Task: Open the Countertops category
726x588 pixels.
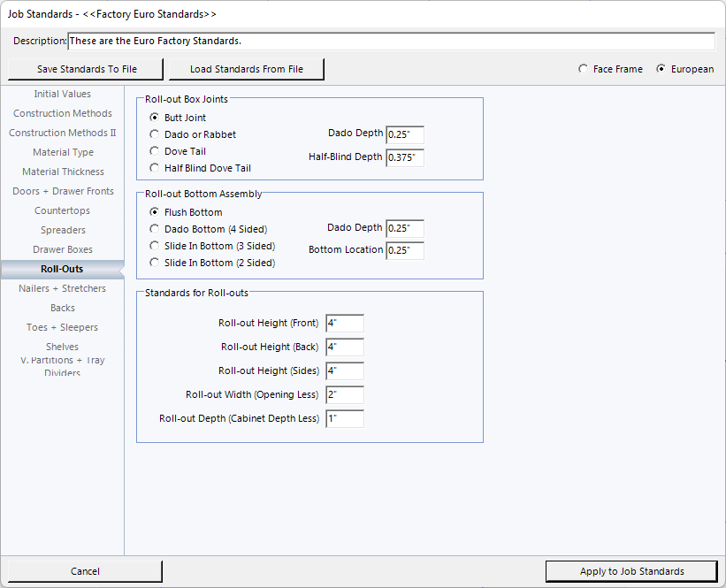Action: click(63, 210)
